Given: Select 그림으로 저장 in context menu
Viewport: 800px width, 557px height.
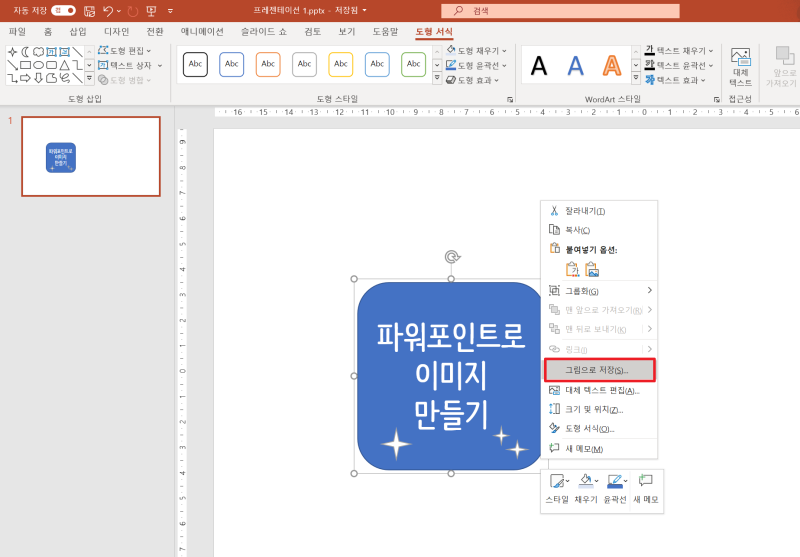Looking at the screenshot, I should click(598, 370).
